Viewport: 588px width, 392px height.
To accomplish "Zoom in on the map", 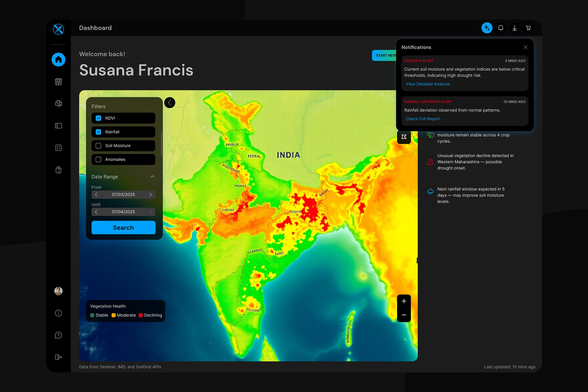I will tap(404, 301).
